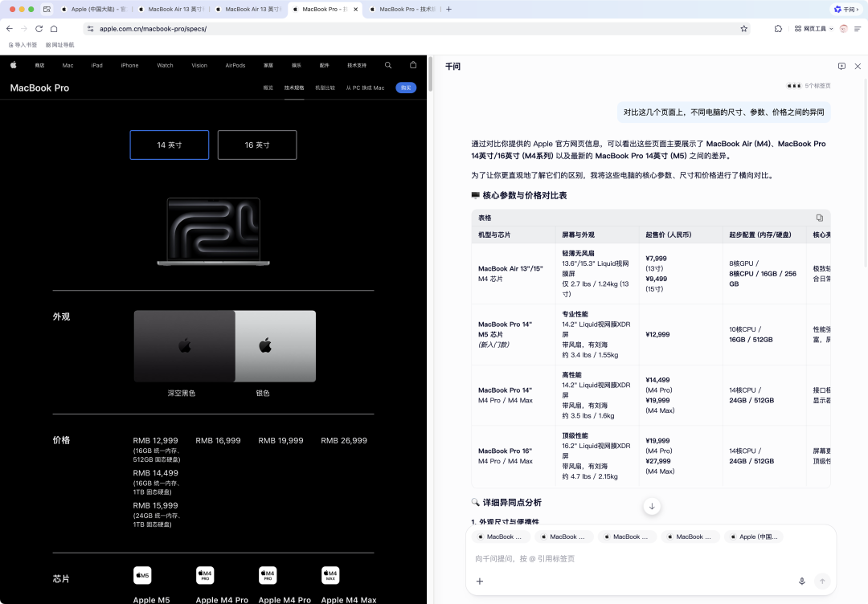Click the Apple logo in site navigation
Screen dimensions: 868x604
(14, 65)
